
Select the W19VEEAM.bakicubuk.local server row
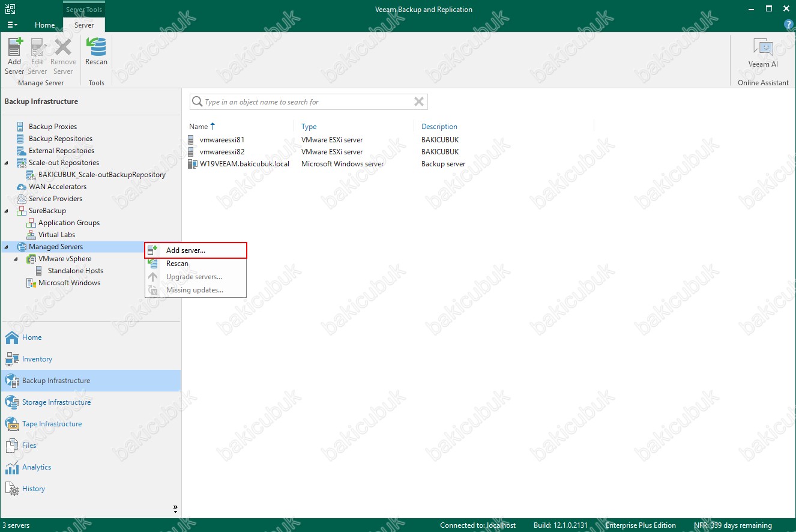390,164
